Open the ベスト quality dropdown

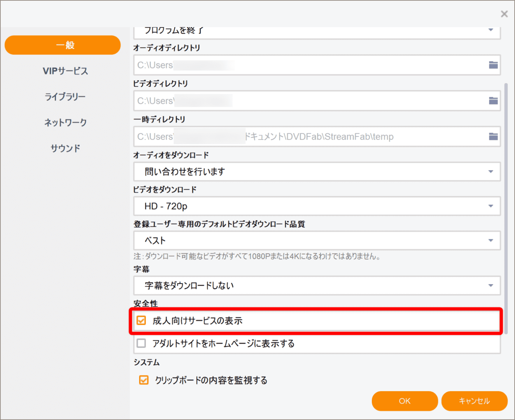(491, 240)
